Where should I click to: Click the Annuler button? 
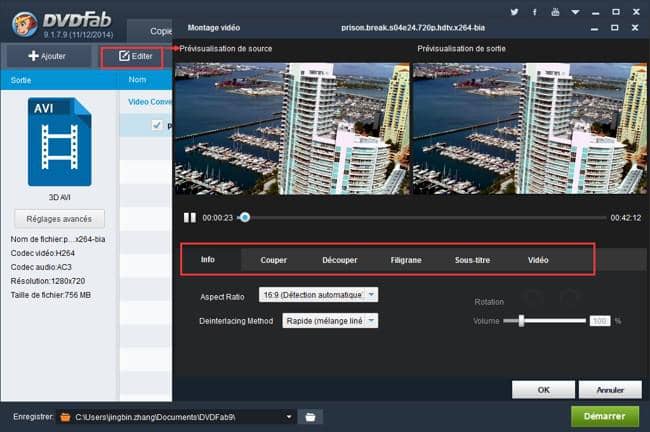tap(610, 390)
